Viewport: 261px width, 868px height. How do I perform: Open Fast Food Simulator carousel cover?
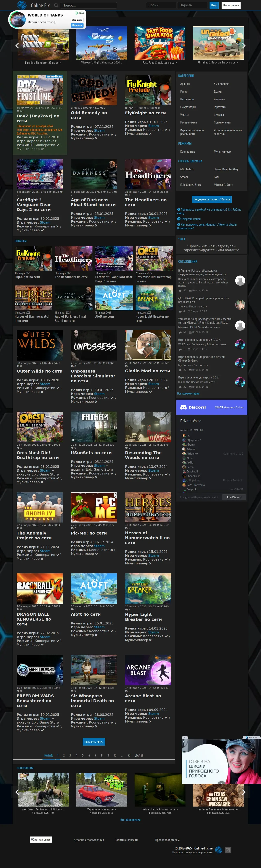(160, 43)
